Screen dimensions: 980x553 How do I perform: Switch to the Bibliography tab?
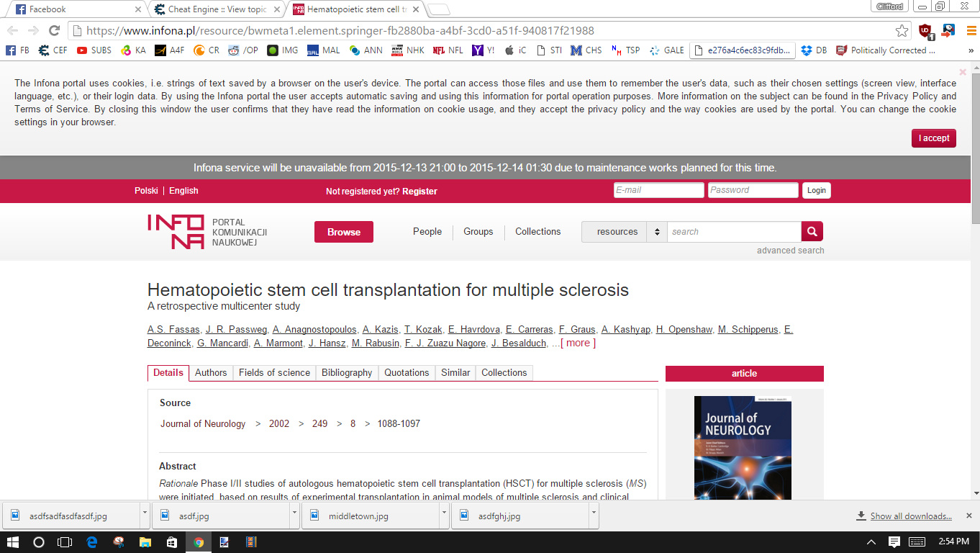point(347,372)
